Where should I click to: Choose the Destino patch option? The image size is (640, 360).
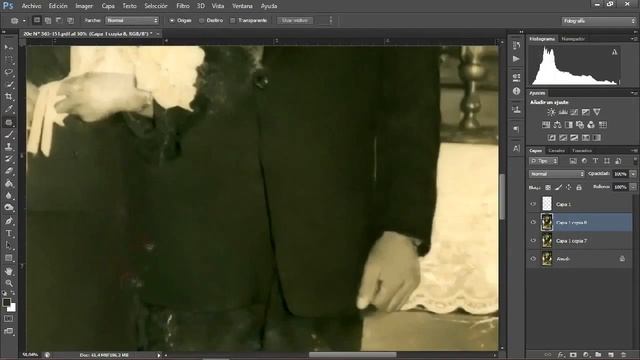click(211, 20)
